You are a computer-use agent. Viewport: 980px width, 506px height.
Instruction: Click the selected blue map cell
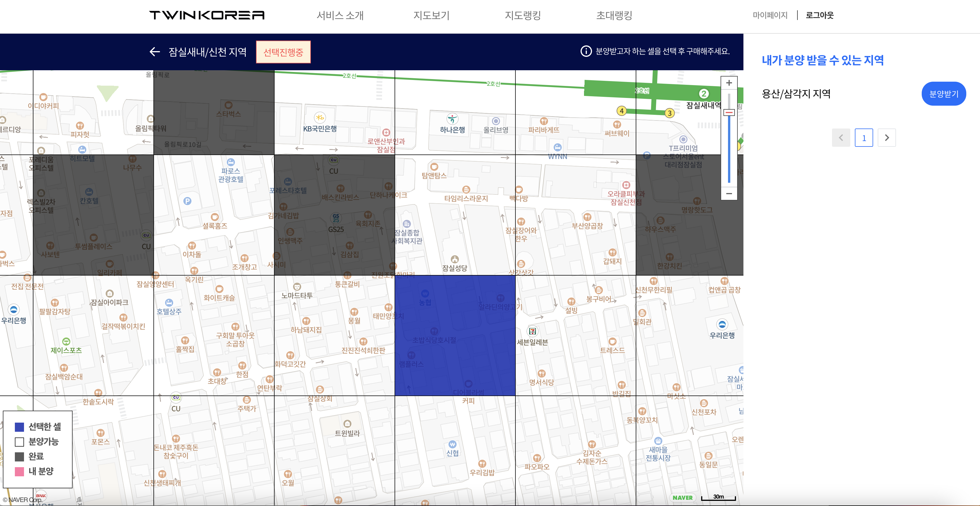[455, 335]
